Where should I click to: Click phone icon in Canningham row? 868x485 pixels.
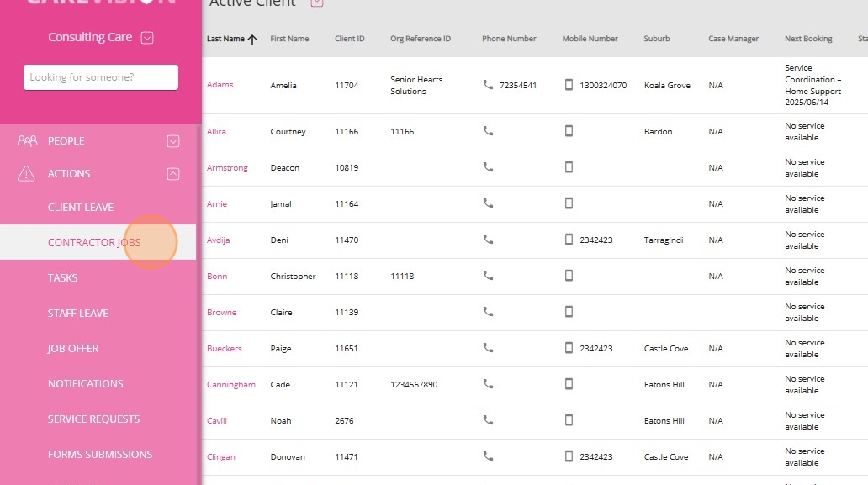488,384
